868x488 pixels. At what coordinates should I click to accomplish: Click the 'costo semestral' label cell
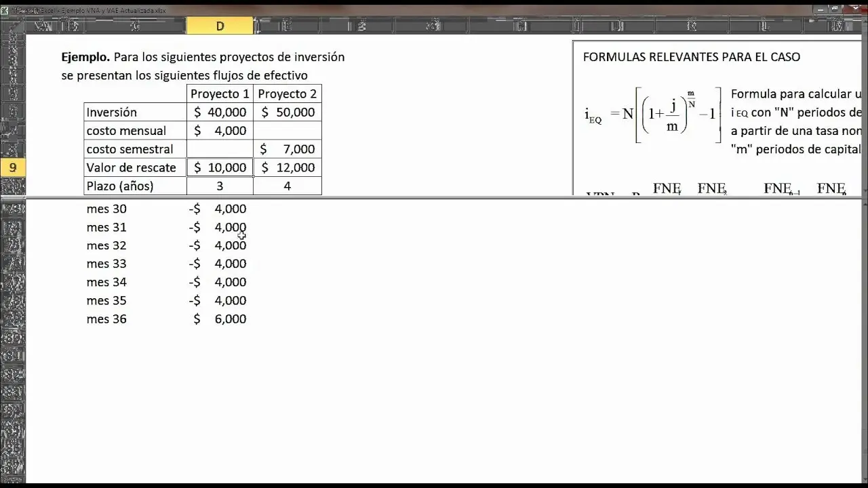(x=135, y=149)
